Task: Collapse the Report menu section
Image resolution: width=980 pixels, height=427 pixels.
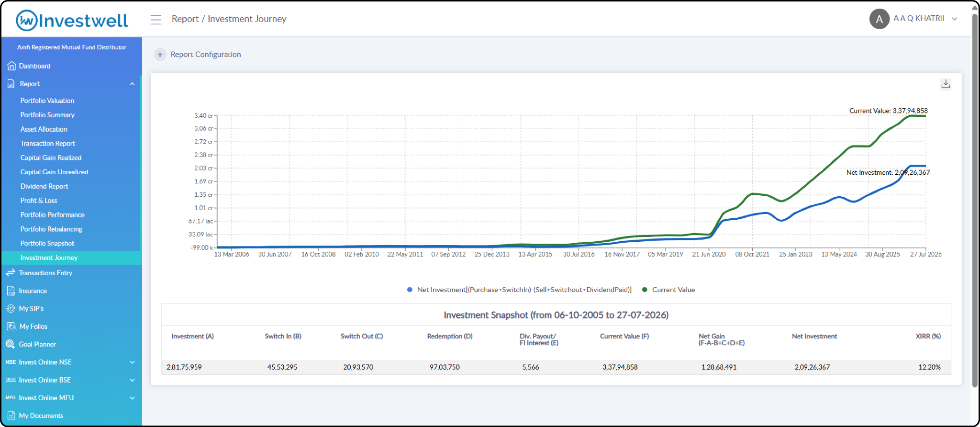Action: click(132, 84)
